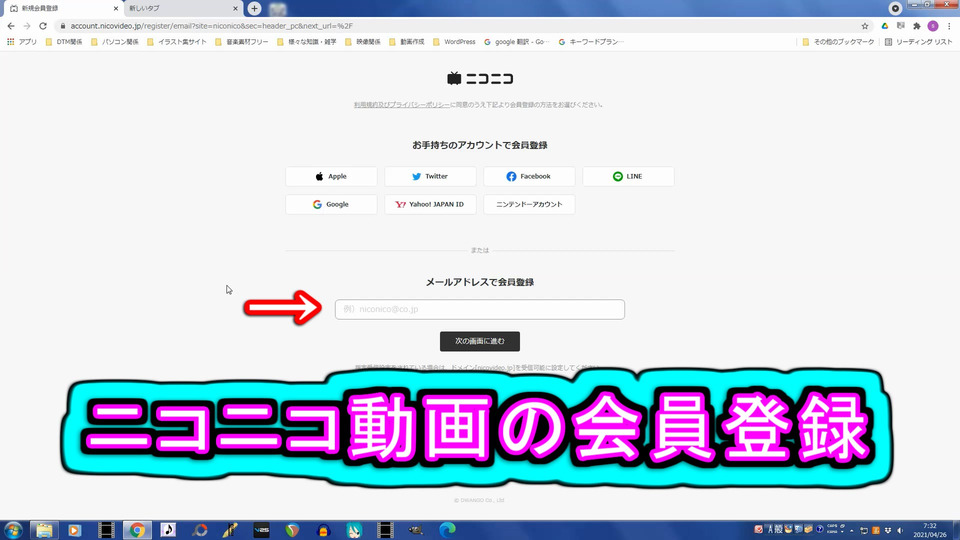Open a new tab with the plus button
This screenshot has width=960, height=540.
254,9
